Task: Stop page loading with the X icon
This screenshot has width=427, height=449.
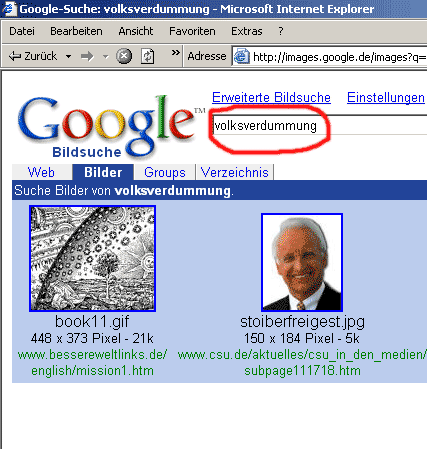Action: [x=124, y=56]
